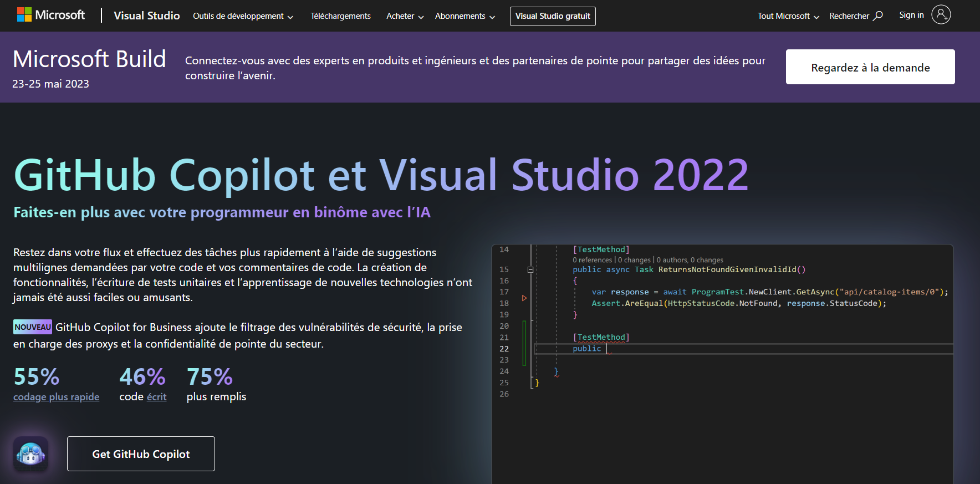Image resolution: width=980 pixels, height=484 pixels.
Task: Click the GitHub Copilot et Visual Studio 2022 heading
Action: (x=381, y=175)
